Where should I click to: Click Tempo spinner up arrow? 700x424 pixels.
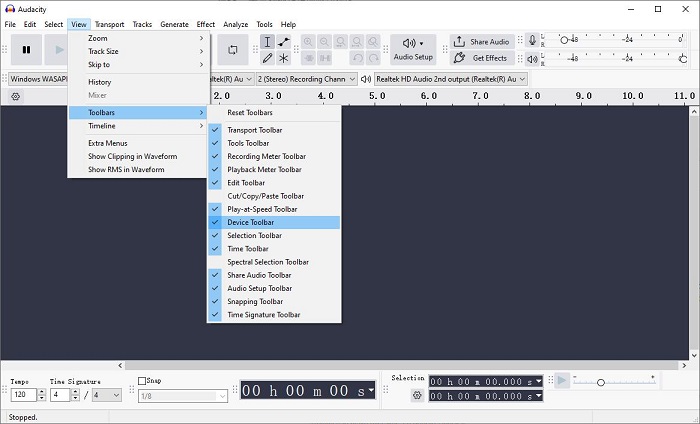point(42,392)
